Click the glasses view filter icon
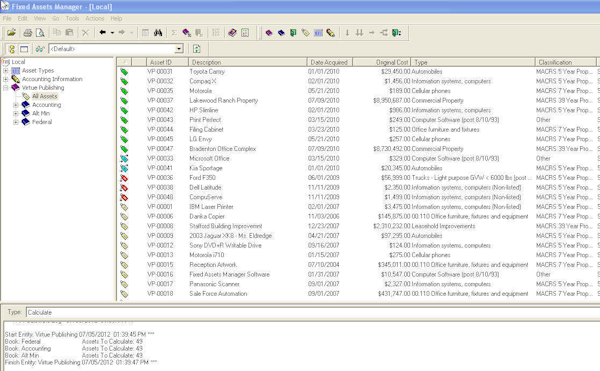600x371 pixels. (40, 49)
